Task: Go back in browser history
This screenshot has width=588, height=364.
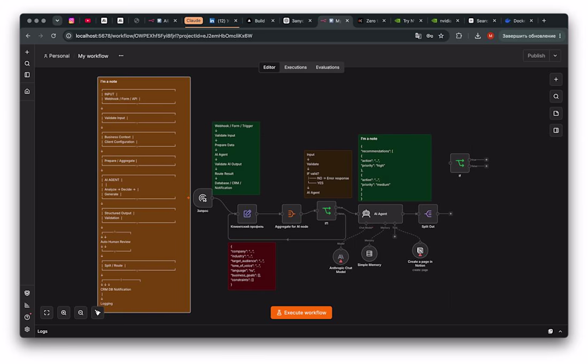Action: click(x=28, y=36)
